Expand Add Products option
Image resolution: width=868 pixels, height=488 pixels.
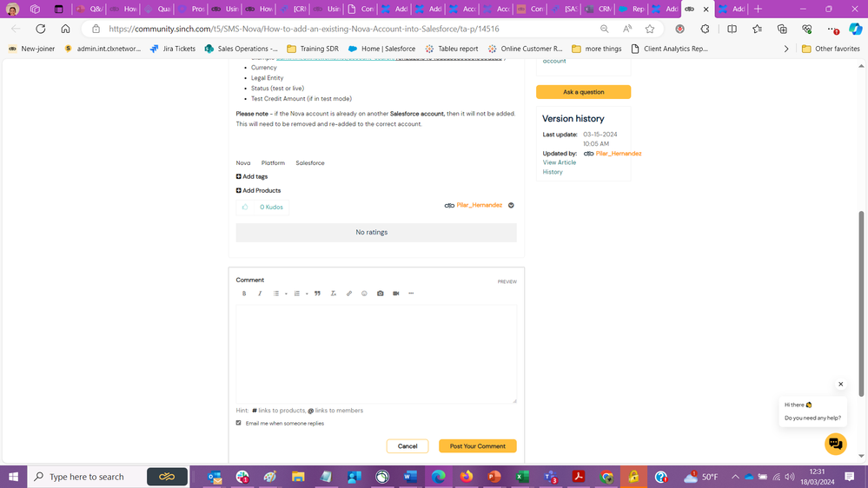pyautogui.click(x=259, y=190)
